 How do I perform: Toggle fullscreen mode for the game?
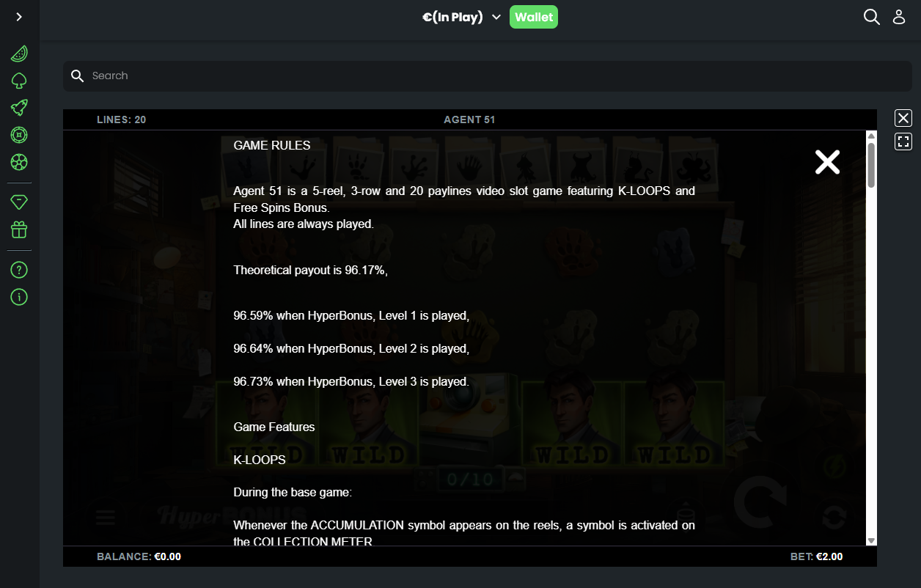pyautogui.click(x=903, y=142)
